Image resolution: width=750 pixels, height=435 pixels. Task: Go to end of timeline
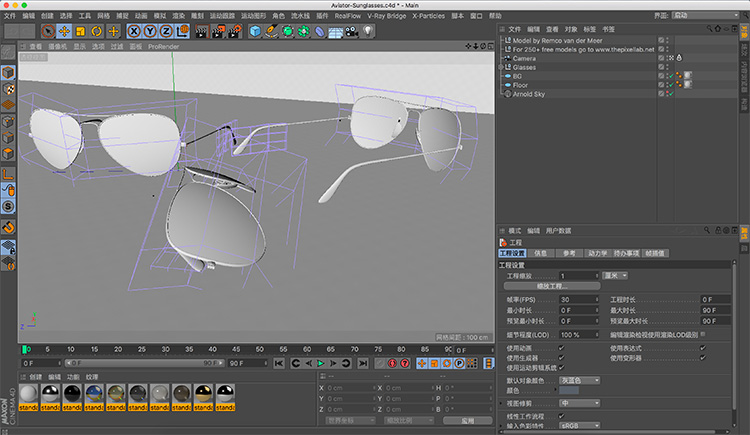tap(363, 364)
